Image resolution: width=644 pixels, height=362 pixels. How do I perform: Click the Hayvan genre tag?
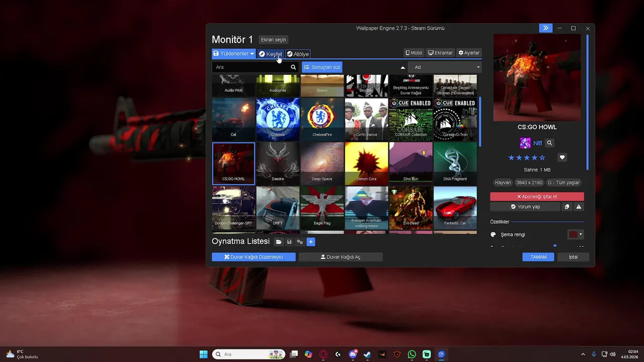(x=503, y=183)
